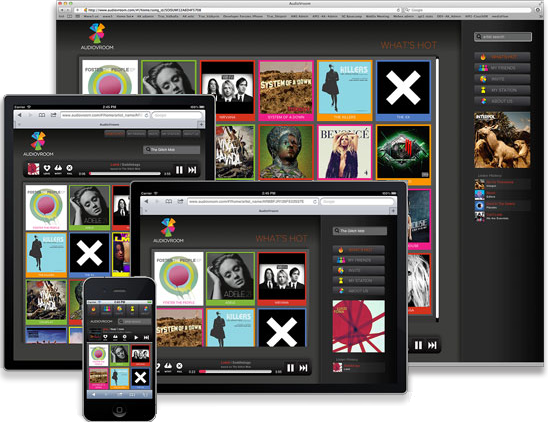The width and height of the screenshot is (548, 422).
Task: Click About Us tab on portrait iPad page
Action: (191, 134)
